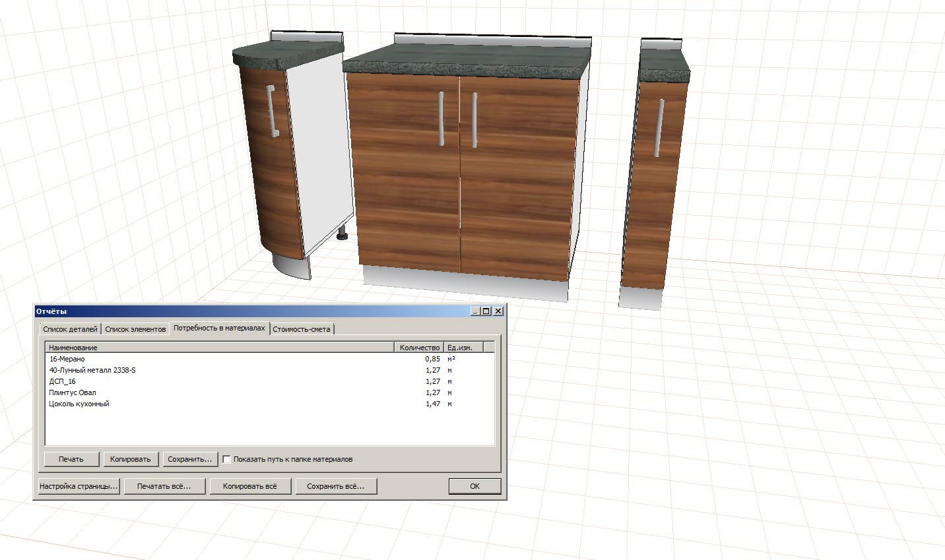The height and width of the screenshot is (560, 945).
Task: Close the Отчёты dialog window
Action: [498, 311]
